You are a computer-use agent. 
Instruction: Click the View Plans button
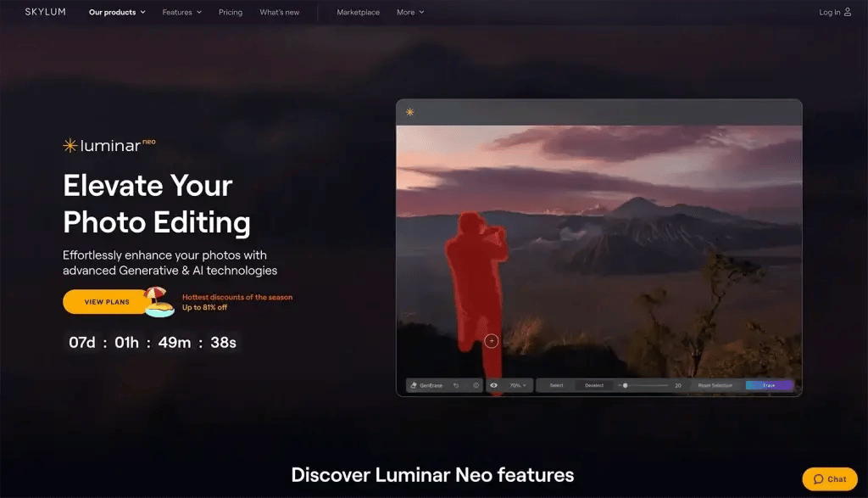pyautogui.click(x=106, y=302)
